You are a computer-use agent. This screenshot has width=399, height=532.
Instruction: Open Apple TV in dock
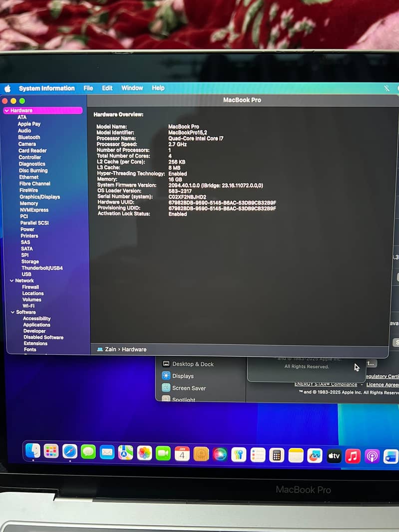pos(334,456)
